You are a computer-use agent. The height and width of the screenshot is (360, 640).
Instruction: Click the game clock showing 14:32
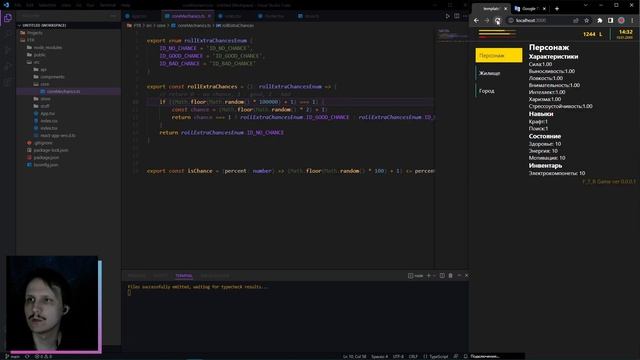(x=625, y=32)
